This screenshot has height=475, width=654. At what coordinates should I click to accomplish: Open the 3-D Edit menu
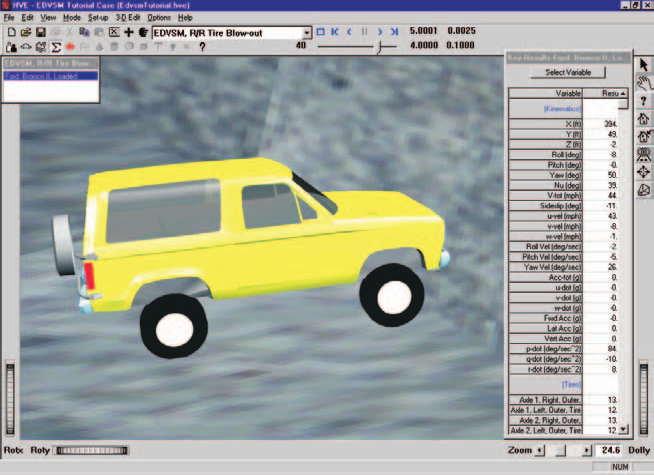[x=128, y=18]
